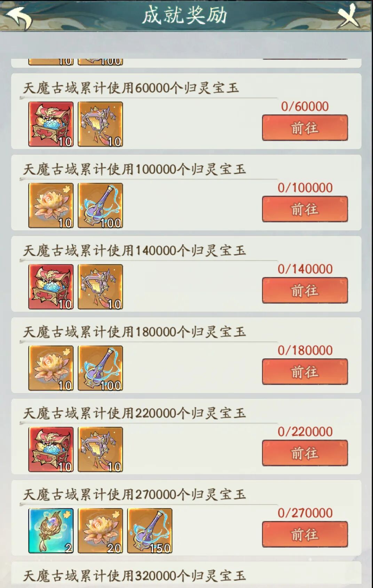Tap treasure chest reward in 60000 row
The width and height of the screenshot is (373, 588).
(51, 124)
